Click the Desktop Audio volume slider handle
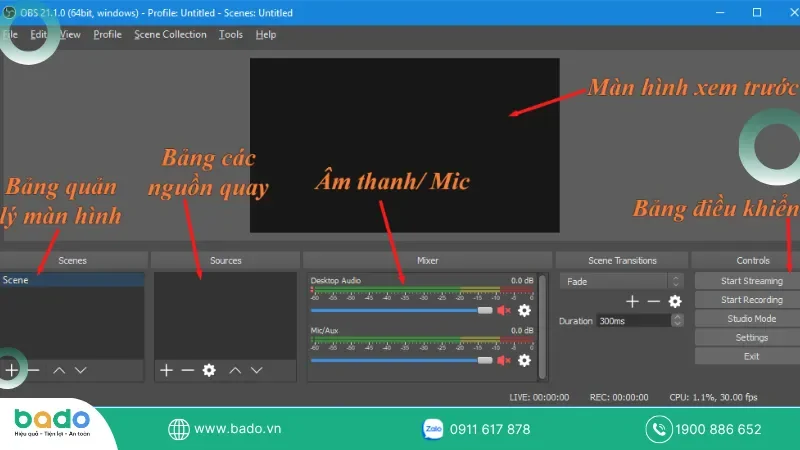The height and width of the screenshot is (450, 800). [x=485, y=310]
